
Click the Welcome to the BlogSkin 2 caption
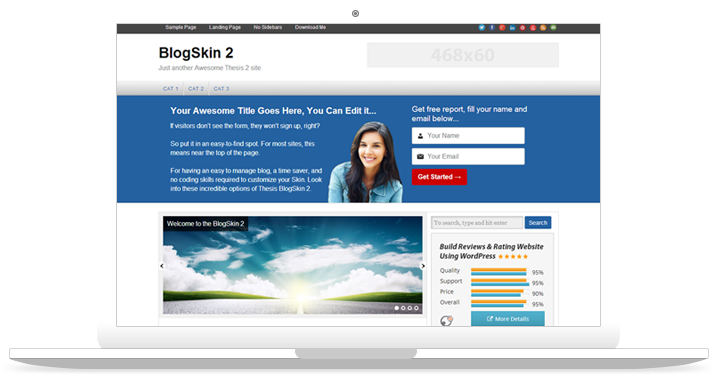click(205, 224)
